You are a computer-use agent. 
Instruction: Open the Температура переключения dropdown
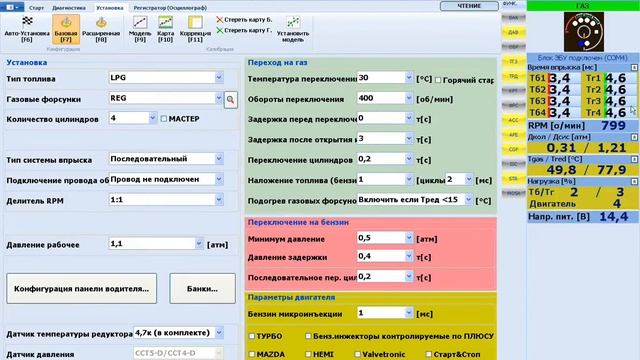pos(409,78)
